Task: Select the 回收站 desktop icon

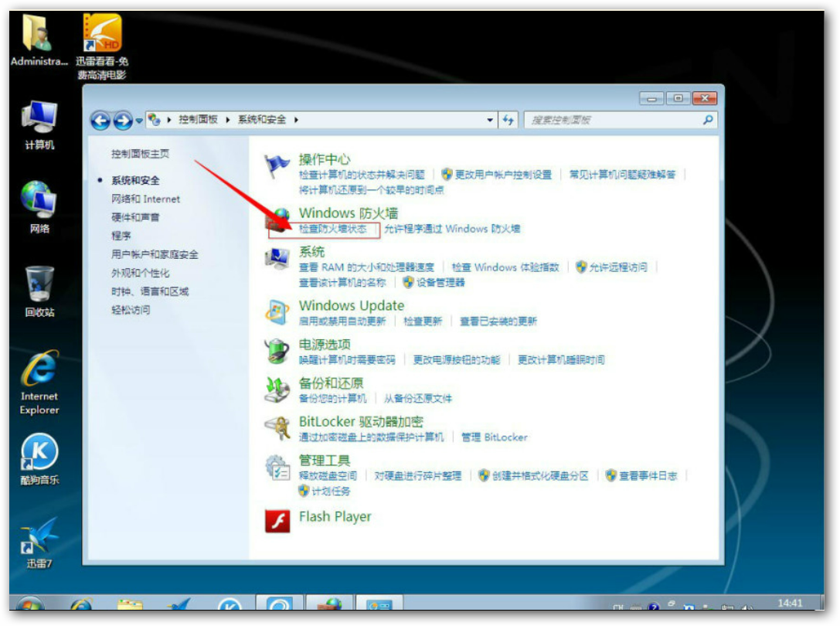Action: [x=39, y=292]
